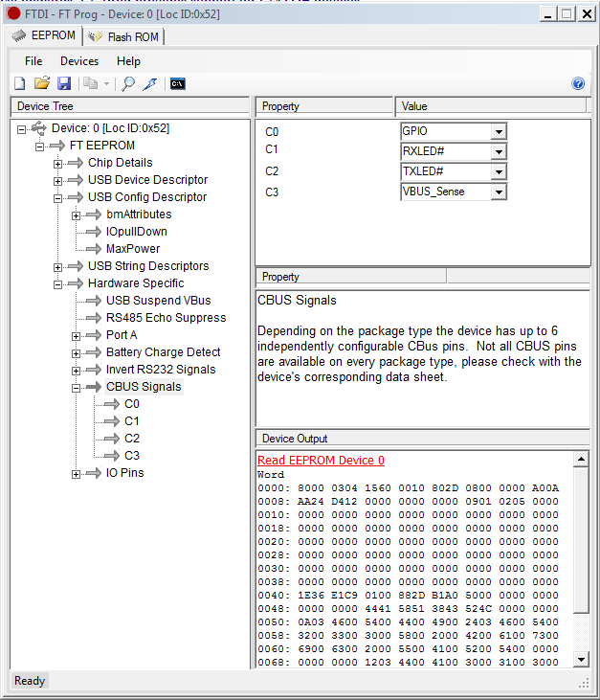Screen dimensions: 600x700
Task: Collapse the CBUS Signals node
Action: pos(77,388)
